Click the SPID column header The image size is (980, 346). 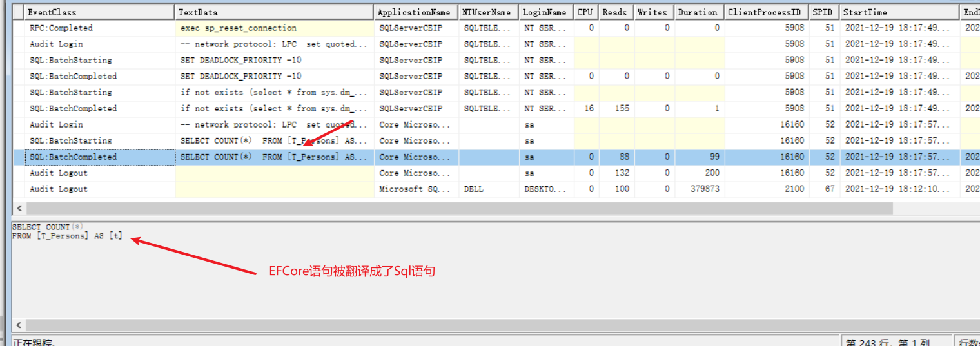824,12
